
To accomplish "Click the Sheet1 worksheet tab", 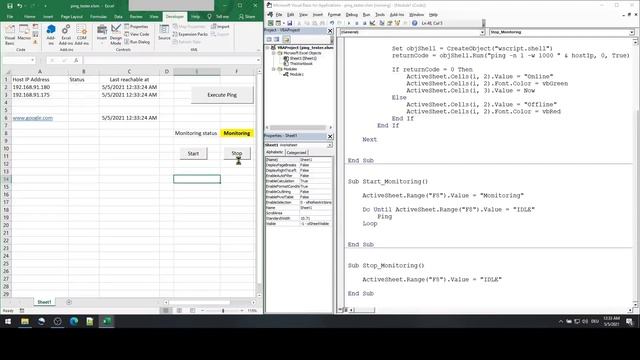I will (x=44, y=302).
